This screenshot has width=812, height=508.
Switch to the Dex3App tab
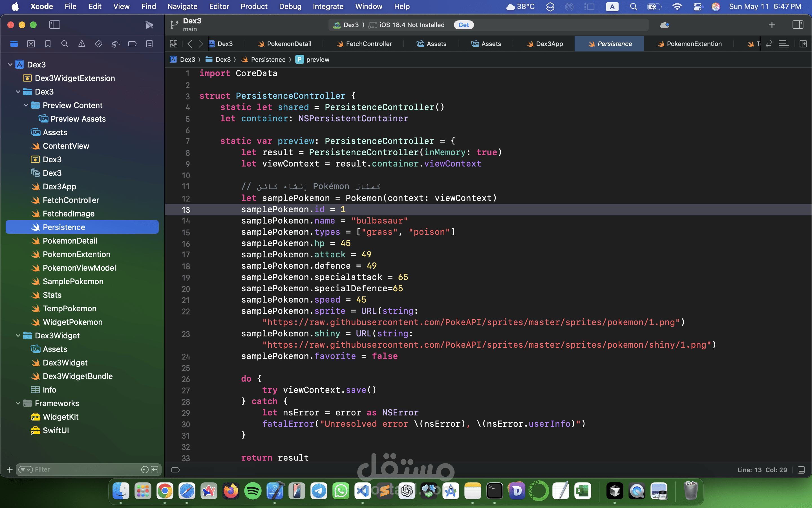click(545, 44)
